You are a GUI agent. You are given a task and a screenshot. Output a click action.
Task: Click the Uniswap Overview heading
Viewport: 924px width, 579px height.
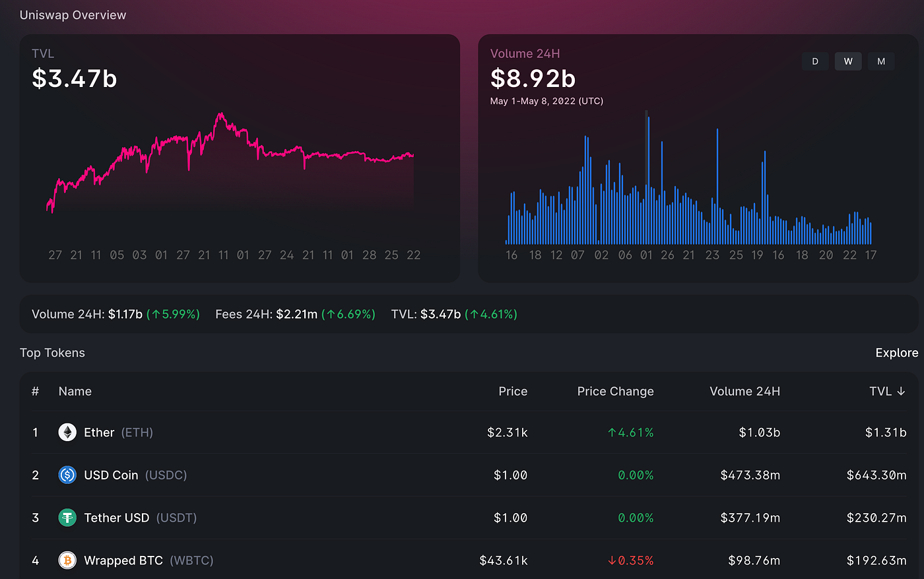[x=73, y=15]
